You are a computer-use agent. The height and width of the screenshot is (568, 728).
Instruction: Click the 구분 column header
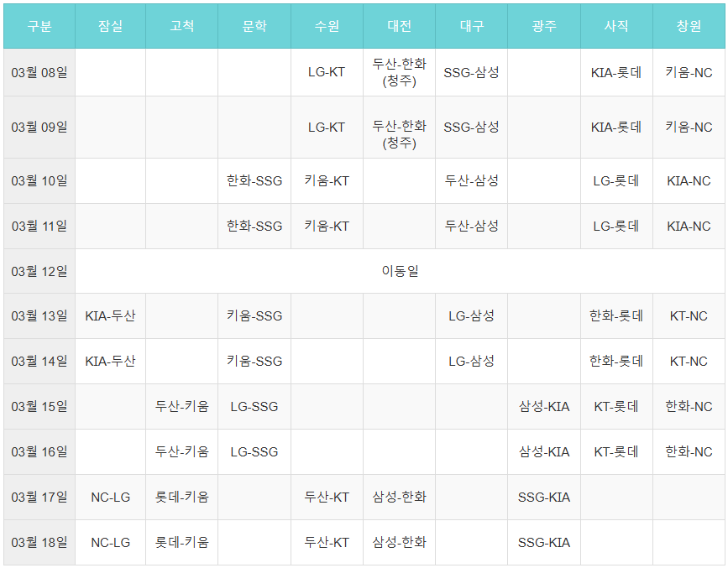point(39,26)
